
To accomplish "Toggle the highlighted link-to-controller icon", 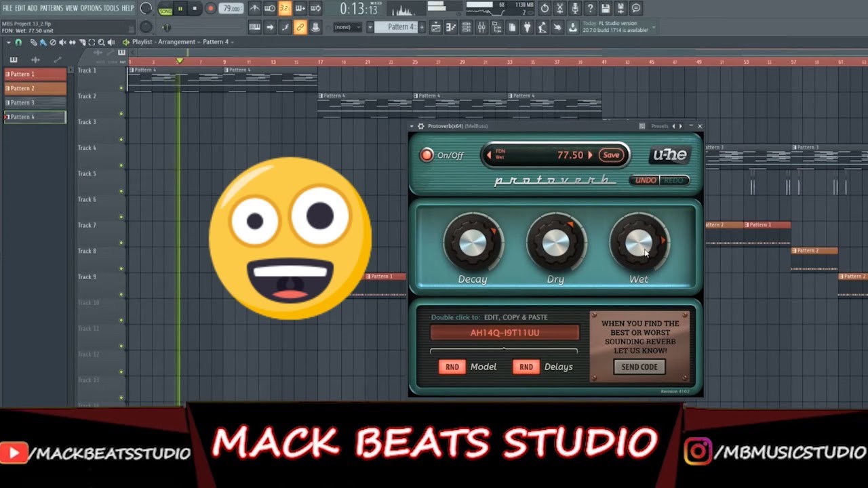I will tap(300, 27).
